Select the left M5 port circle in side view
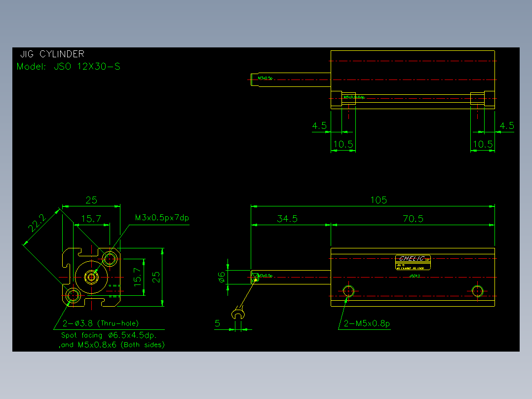This screenshot has width=532, height=399. click(348, 291)
